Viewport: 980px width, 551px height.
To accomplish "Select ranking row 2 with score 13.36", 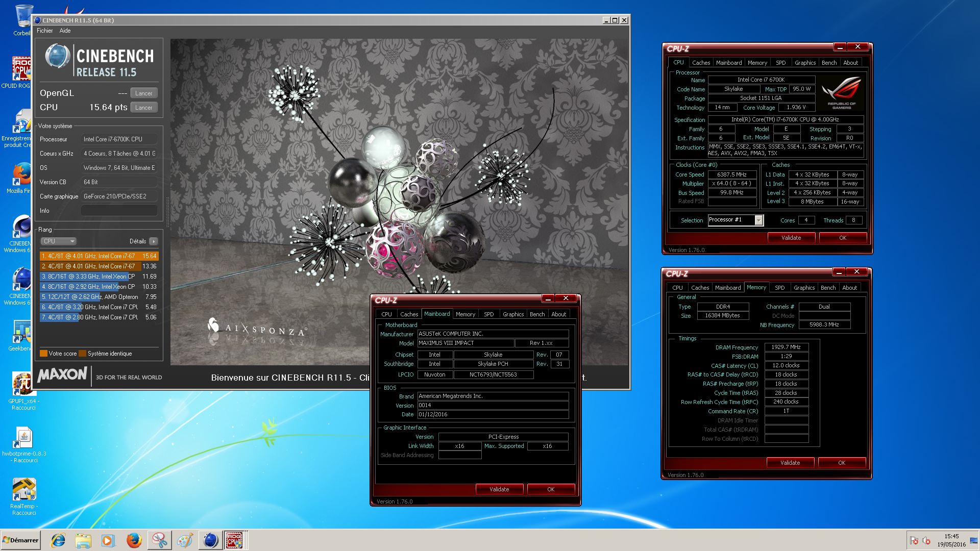I will click(x=99, y=266).
